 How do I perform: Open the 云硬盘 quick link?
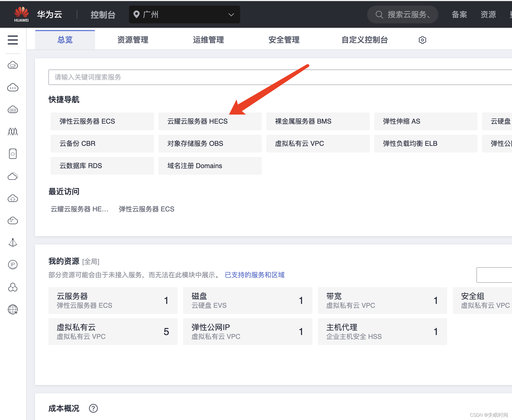[x=497, y=121]
